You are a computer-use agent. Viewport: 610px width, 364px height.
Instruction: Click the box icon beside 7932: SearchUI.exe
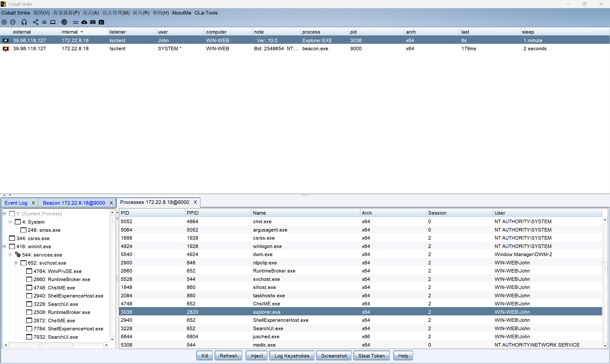coord(29,337)
